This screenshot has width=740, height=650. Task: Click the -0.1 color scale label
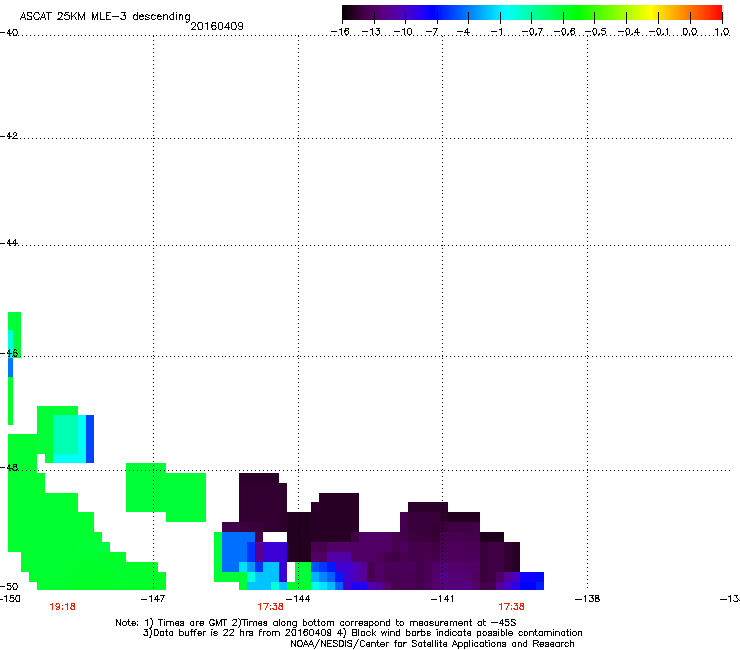[x=659, y=32]
